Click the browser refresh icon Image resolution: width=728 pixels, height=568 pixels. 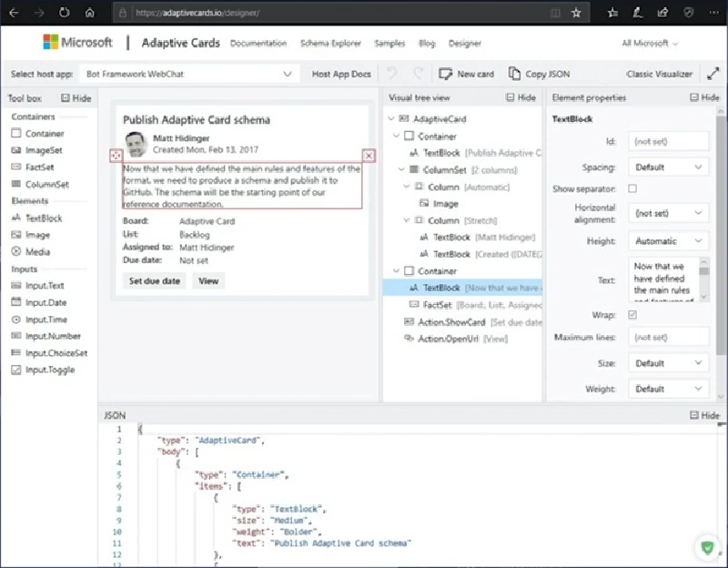(64, 14)
